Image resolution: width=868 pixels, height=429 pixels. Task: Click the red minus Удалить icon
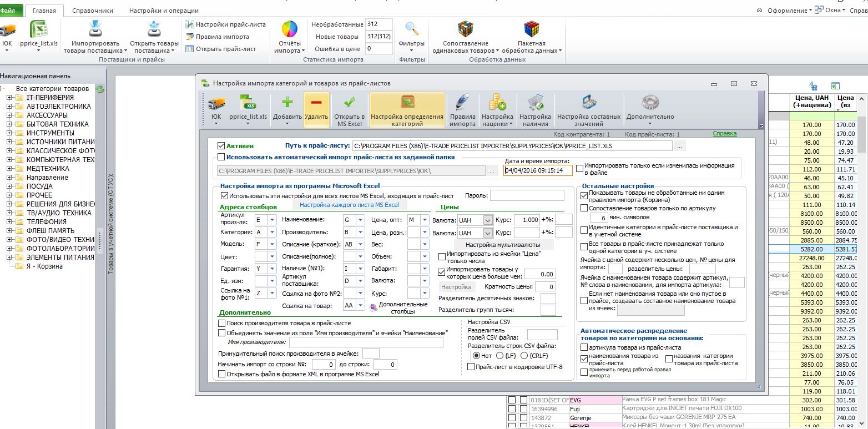tap(316, 103)
